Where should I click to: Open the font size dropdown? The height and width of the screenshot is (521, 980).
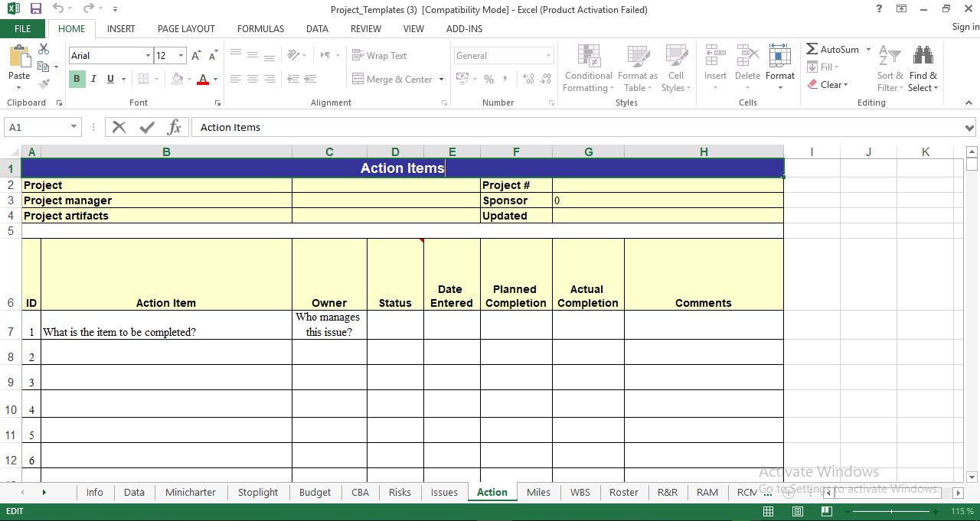coord(181,55)
